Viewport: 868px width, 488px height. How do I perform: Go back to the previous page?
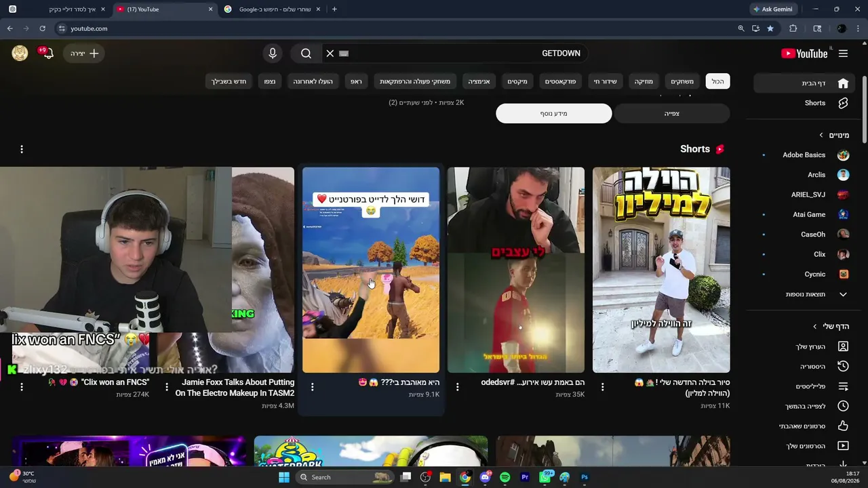[x=10, y=28]
